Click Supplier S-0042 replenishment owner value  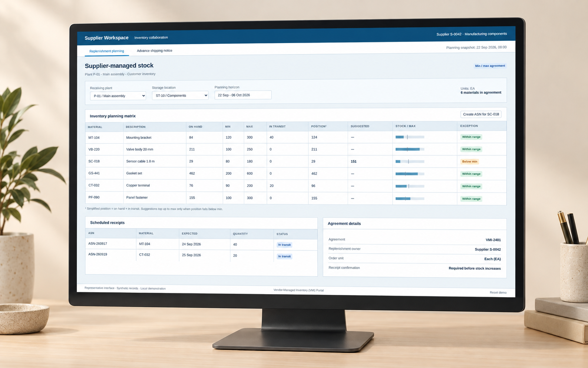click(488, 250)
